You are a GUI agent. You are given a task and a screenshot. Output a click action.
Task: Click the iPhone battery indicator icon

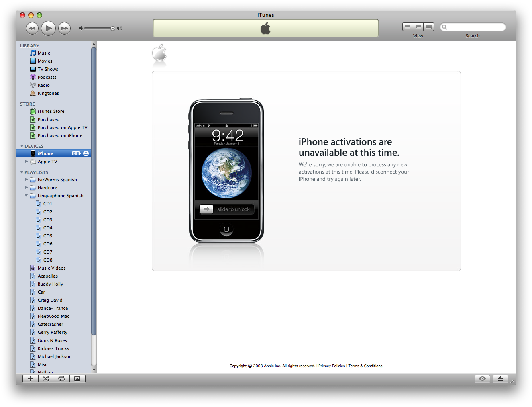pos(76,153)
